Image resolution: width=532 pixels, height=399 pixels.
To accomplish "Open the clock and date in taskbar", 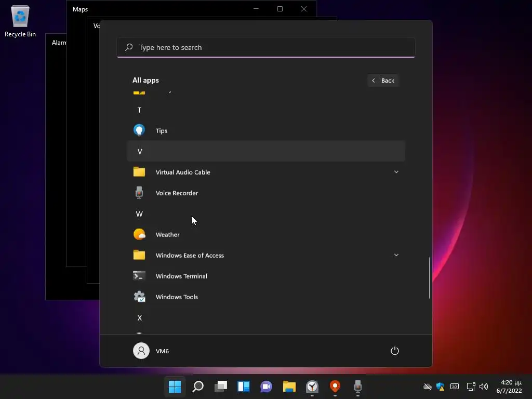I will coord(509,387).
